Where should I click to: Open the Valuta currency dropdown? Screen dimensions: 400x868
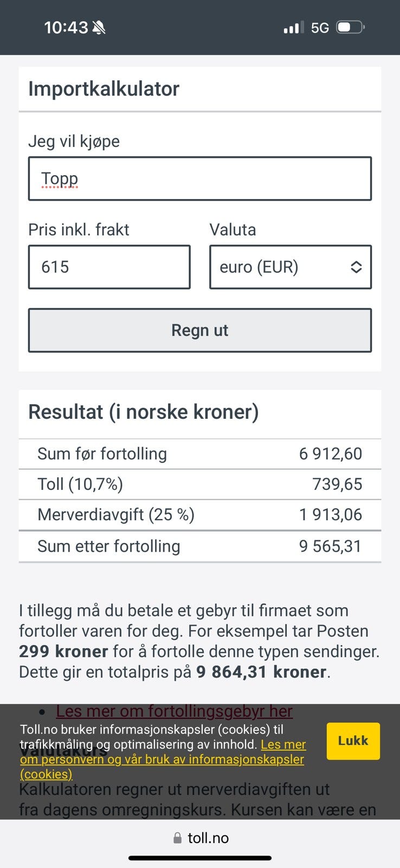click(x=291, y=267)
